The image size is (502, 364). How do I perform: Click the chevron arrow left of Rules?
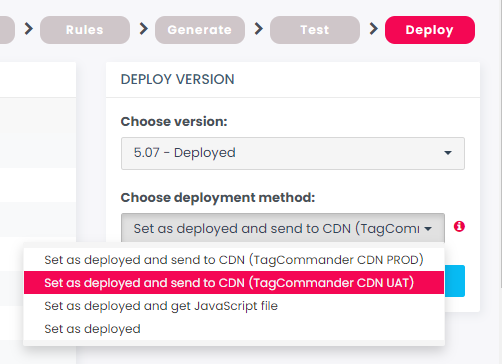29,29
